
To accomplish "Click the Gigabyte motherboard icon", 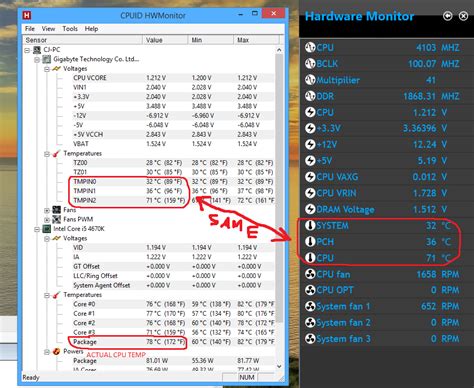I will point(47,59).
